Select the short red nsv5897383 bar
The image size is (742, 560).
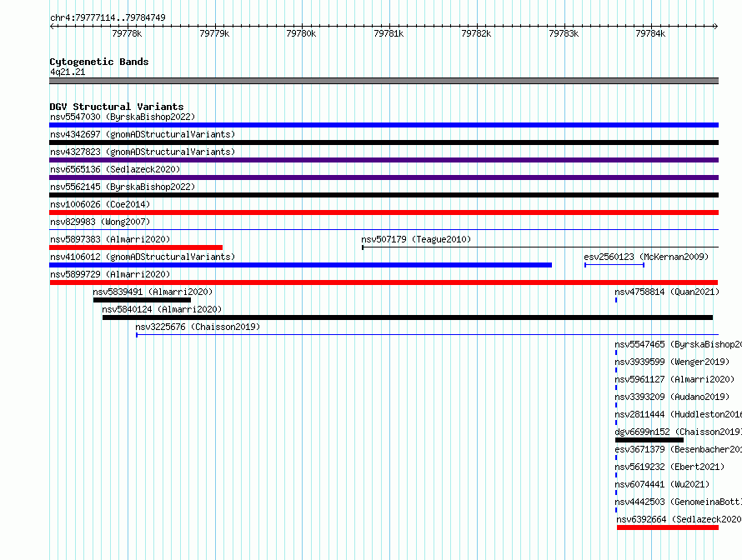coord(136,247)
